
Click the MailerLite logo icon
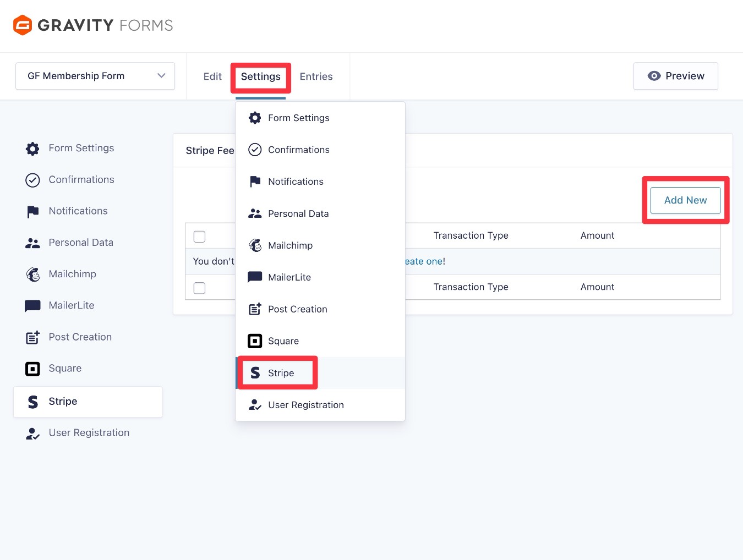pos(32,305)
